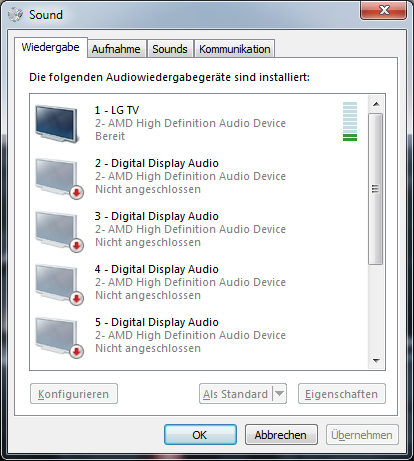Click the 5 - Digital Display Audio icon
Screen dimensions: 414x461
(x=59, y=337)
